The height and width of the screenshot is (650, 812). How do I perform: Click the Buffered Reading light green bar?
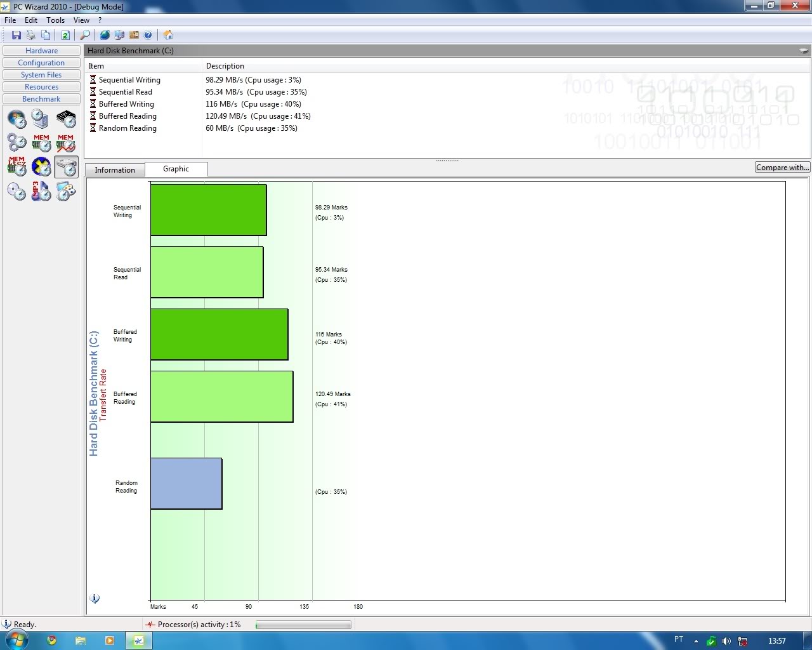point(221,397)
